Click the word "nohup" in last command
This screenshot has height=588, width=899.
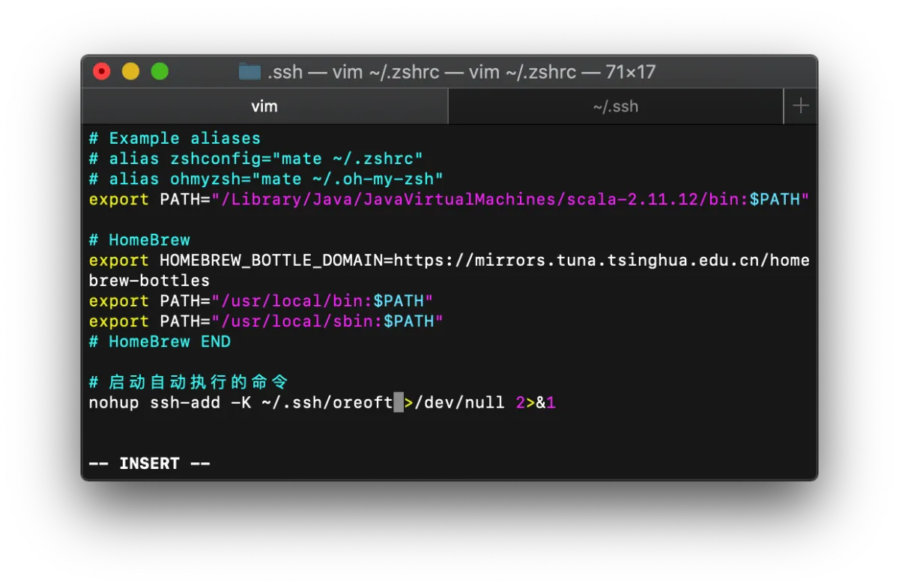tap(114, 403)
